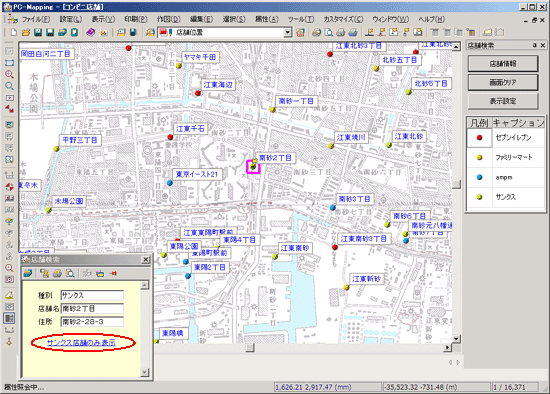The image size is (550, 394).
Task: Open the 編集(E) menu
Action: pos(201,20)
